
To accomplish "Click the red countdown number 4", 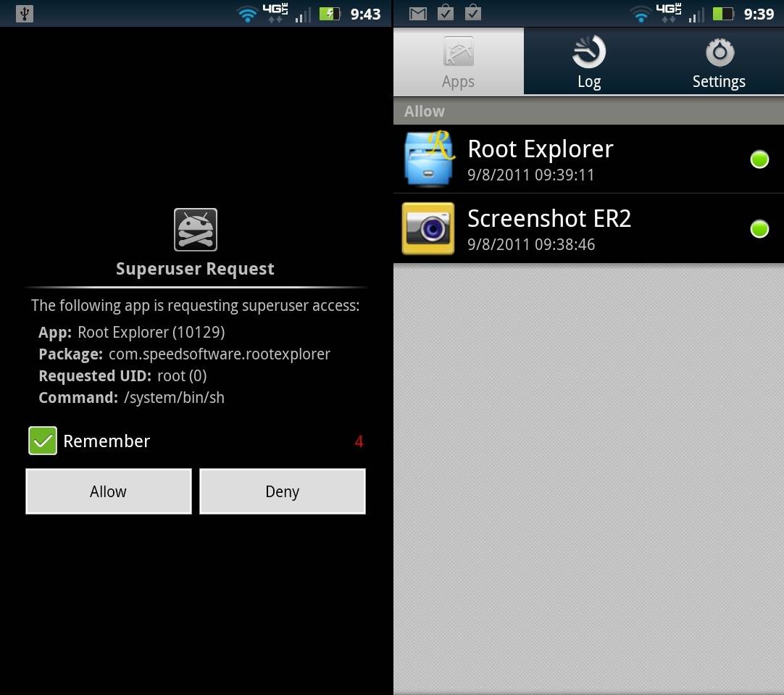I will pos(359,441).
